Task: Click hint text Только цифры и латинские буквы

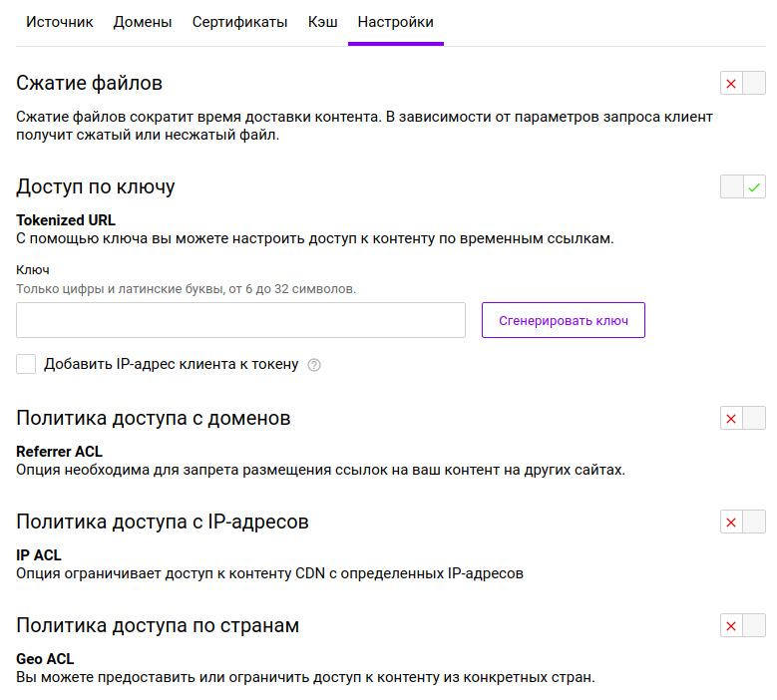Action: pyautogui.click(x=186, y=289)
